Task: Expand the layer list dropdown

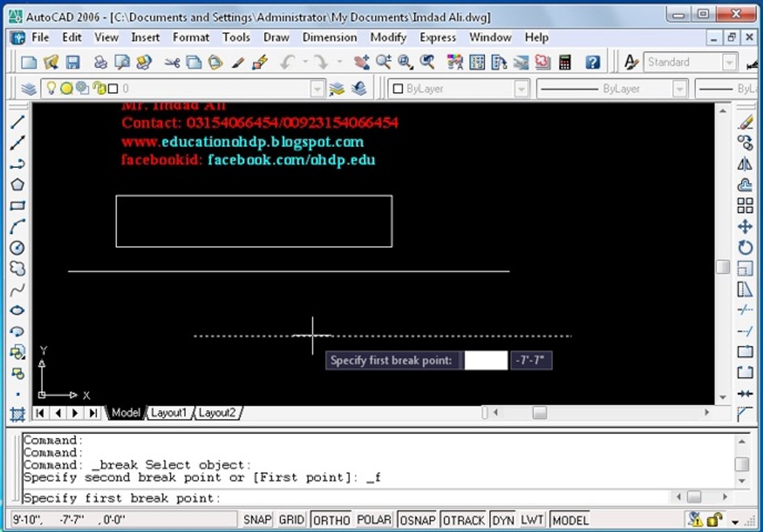Action: 317,89
